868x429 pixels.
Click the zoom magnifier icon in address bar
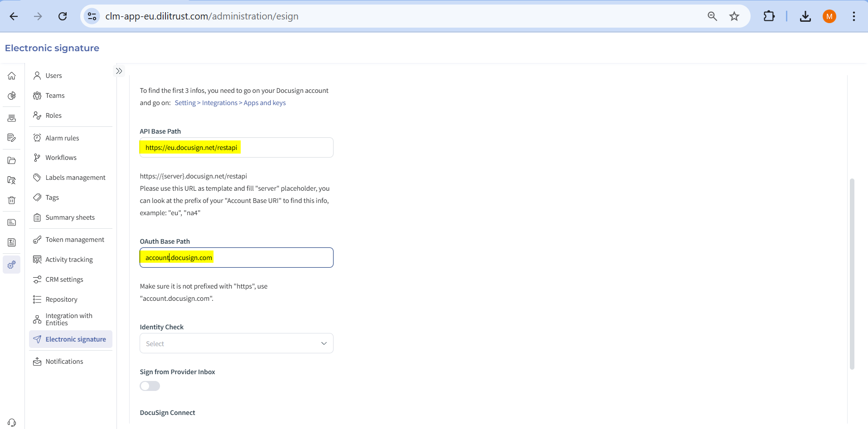click(712, 16)
